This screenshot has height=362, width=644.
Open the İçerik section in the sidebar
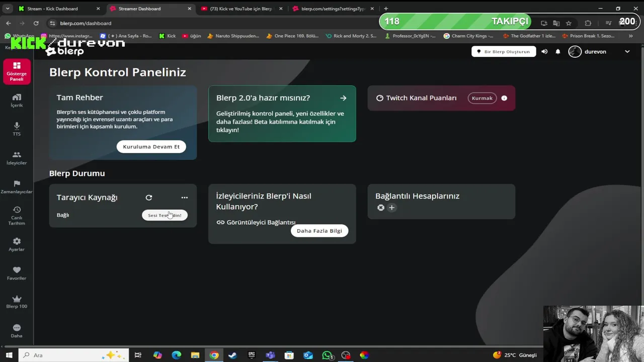click(17, 101)
